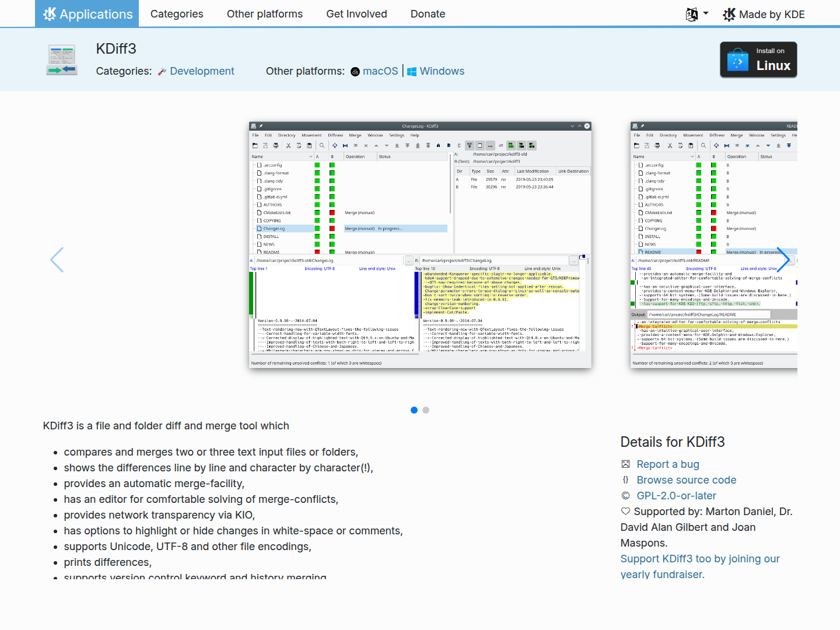This screenshot has width=840, height=630.
Task: Follow the Report a bug link
Action: pyautogui.click(x=668, y=464)
